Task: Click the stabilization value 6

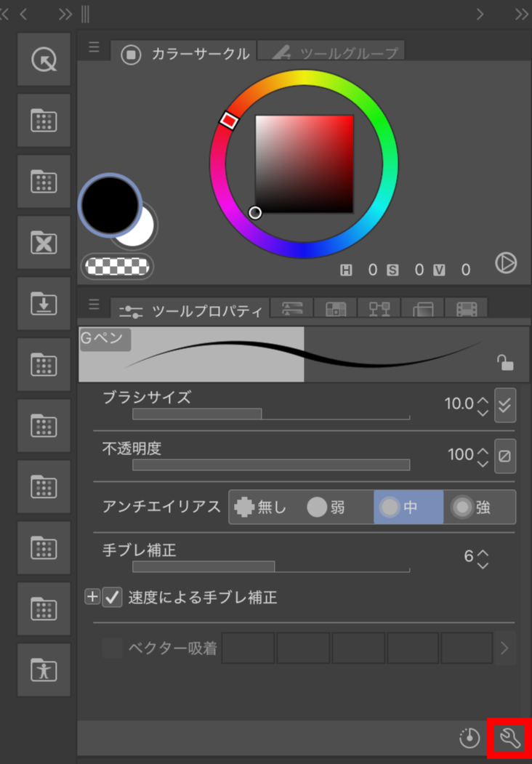Action: click(469, 556)
